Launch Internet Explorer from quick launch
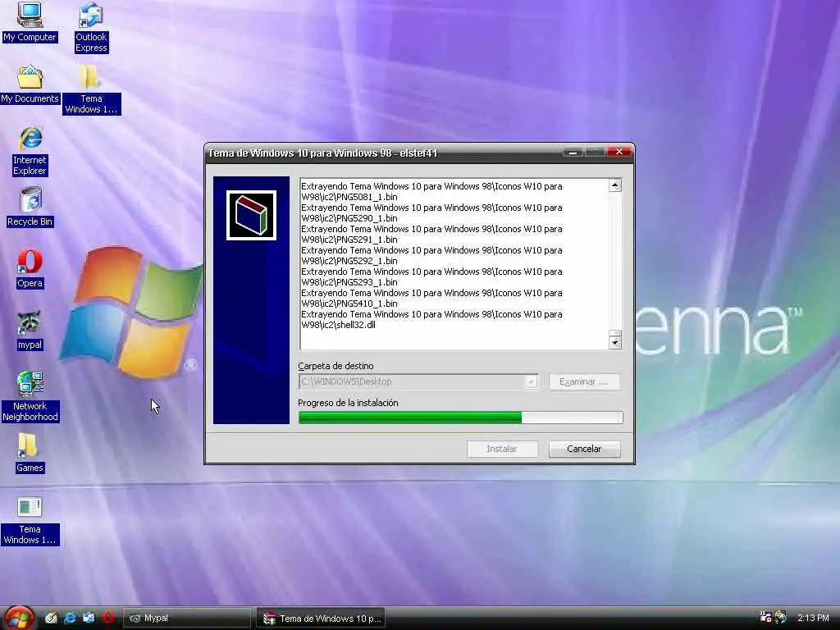840x630 pixels. pos(70,618)
